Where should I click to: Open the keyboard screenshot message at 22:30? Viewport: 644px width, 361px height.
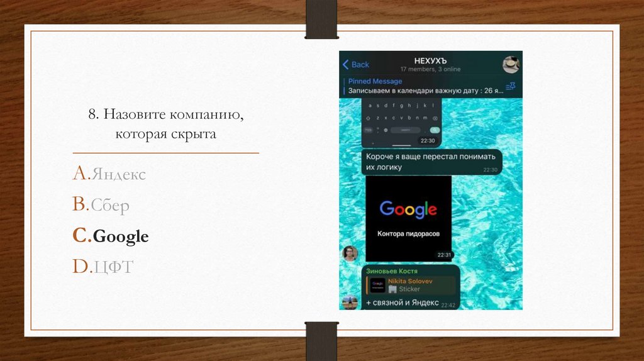[401, 123]
